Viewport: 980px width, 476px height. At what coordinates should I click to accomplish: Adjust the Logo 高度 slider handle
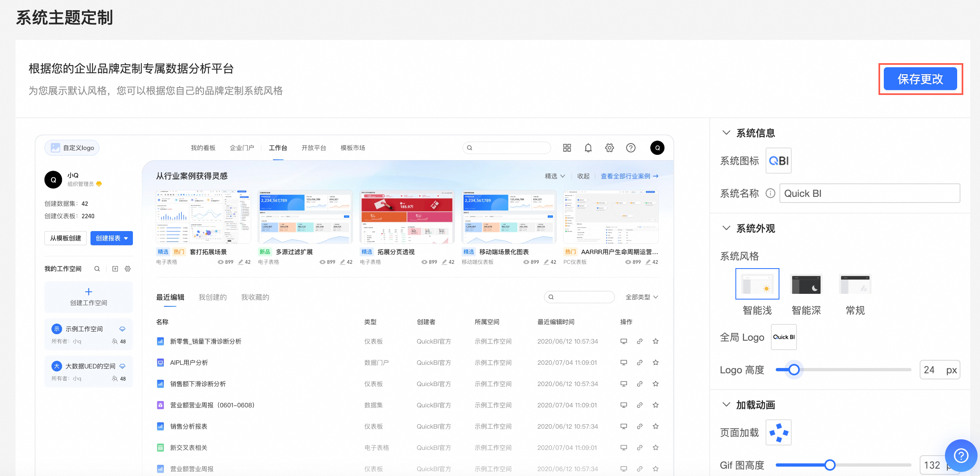tap(794, 370)
